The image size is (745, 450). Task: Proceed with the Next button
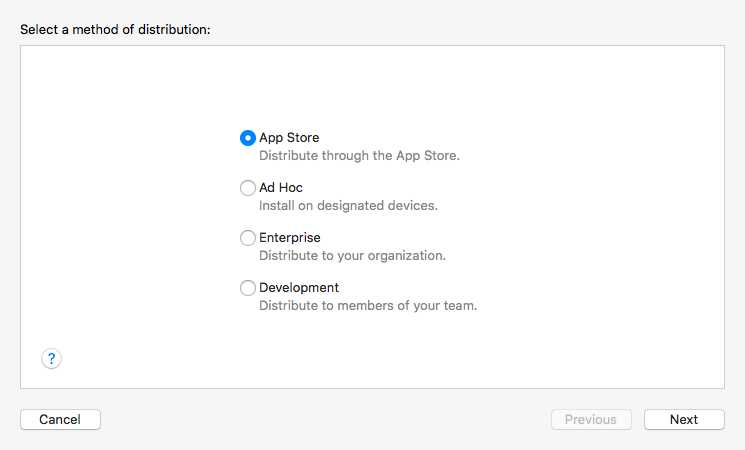coord(684,420)
